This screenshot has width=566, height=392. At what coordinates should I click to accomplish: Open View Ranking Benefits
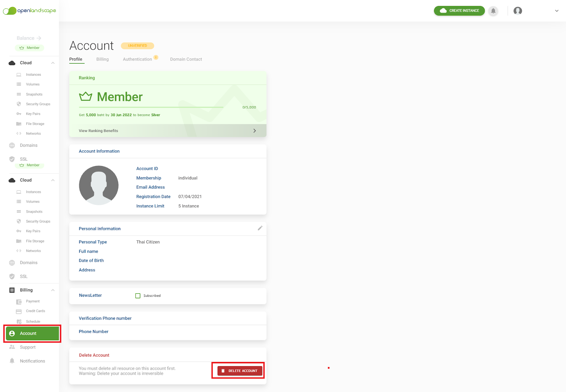click(x=168, y=131)
